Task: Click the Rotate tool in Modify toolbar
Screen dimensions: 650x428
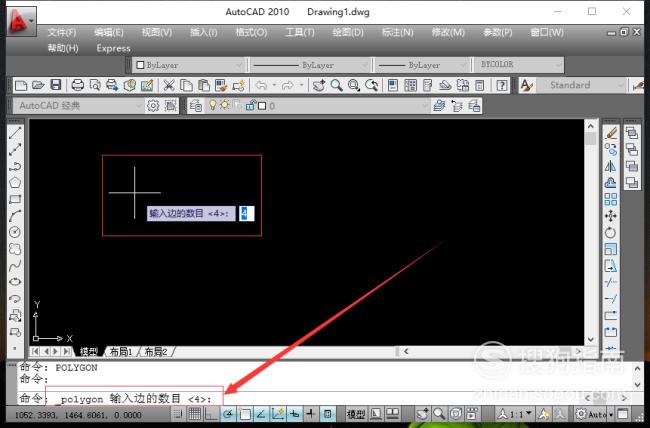Action: [611, 232]
